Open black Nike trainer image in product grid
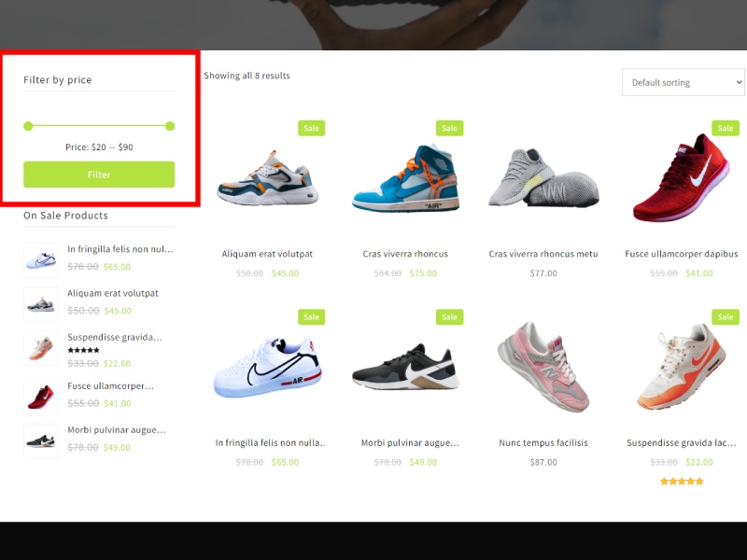The width and height of the screenshot is (747, 560). pyautogui.click(x=405, y=368)
